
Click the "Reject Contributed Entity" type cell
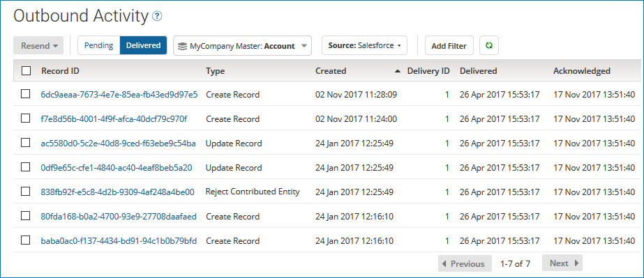[253, 192]
